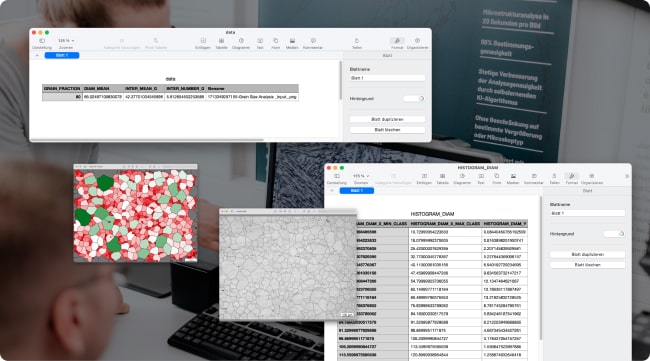Select Blatt 1 tab in data window
The image size is (650, 361).
click(x=62, y=56)
